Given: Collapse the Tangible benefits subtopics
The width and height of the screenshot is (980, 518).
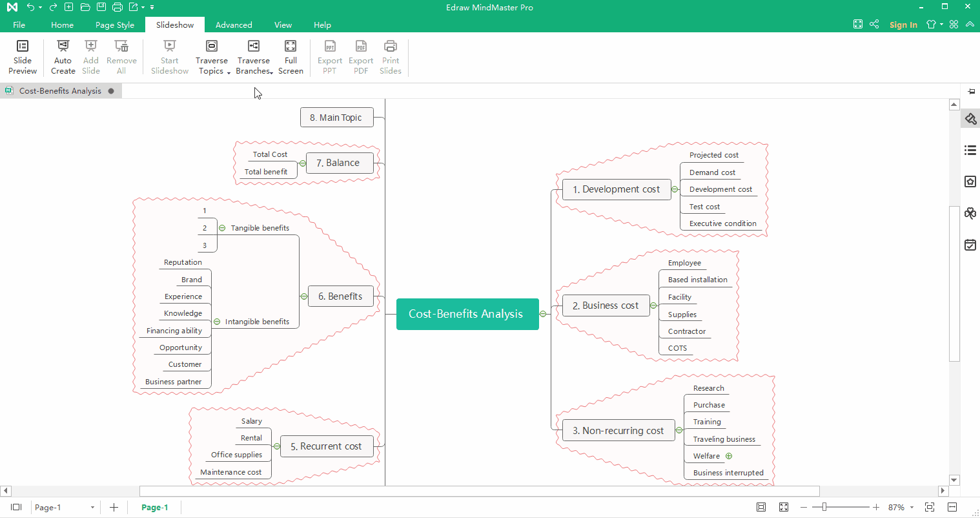Looking at the screenshot, I should pos(222,228).
